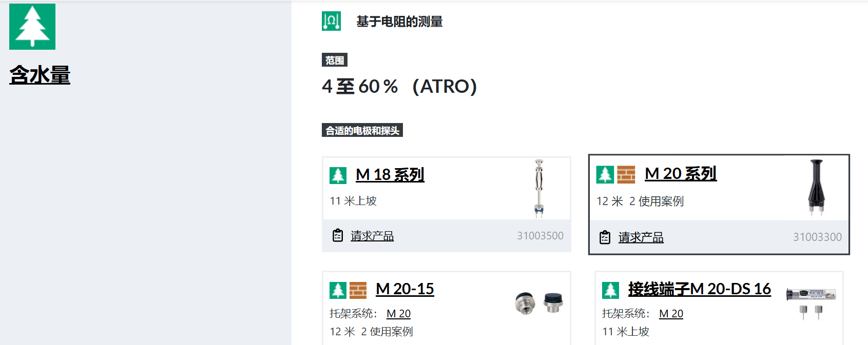Open the 接线端子M 20-DS 16 product link
Viewport: 868px width, 345px height.
699,289
